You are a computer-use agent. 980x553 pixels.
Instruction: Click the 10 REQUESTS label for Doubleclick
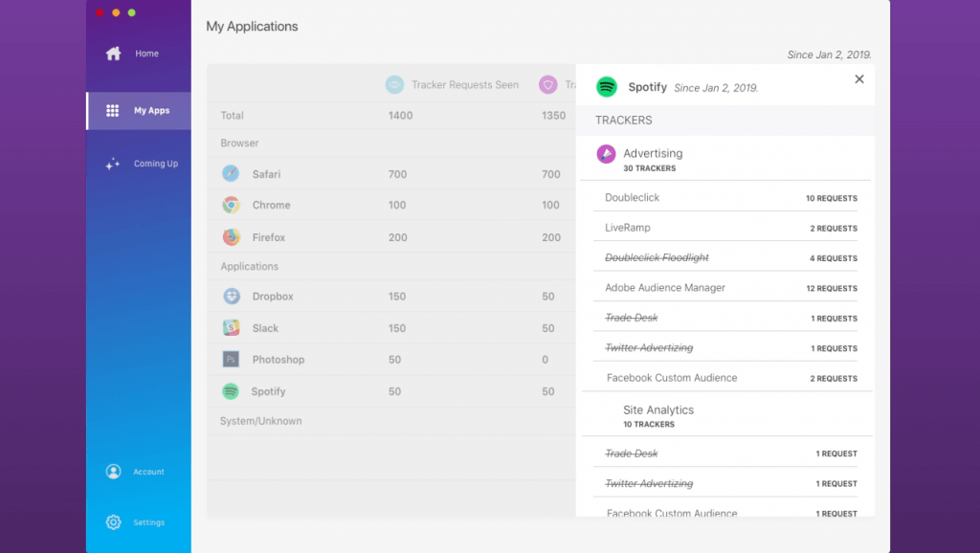[x=832, y=198]
